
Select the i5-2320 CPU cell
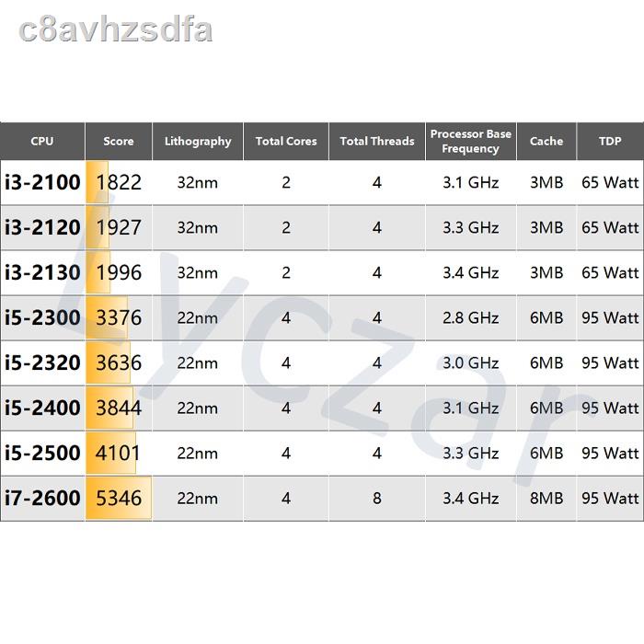[x=42, y=363]
